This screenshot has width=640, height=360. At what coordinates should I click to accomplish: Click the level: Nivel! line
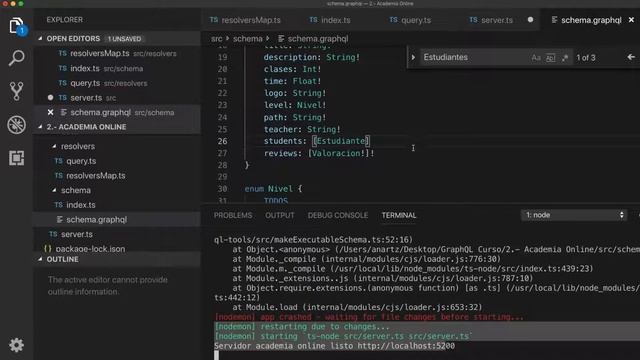click(x=295, y=105)
